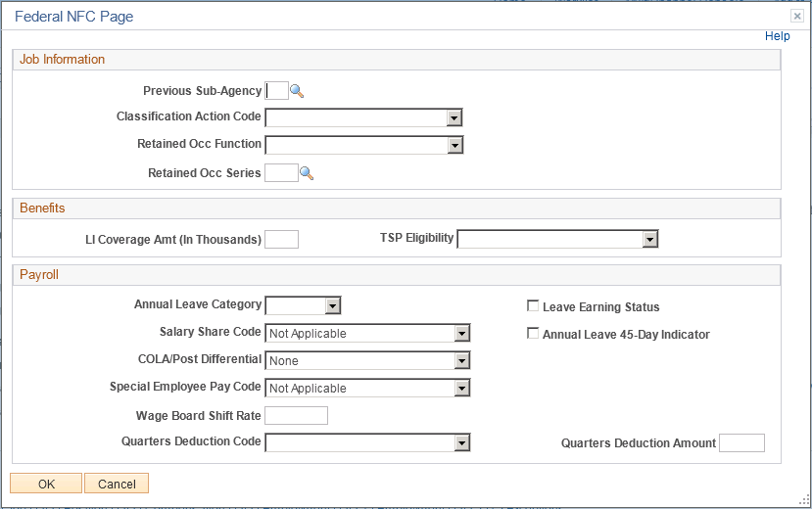Click the Federal NFC Page title
This screenshot has width=812, height=509.
[x=74, y=17]
